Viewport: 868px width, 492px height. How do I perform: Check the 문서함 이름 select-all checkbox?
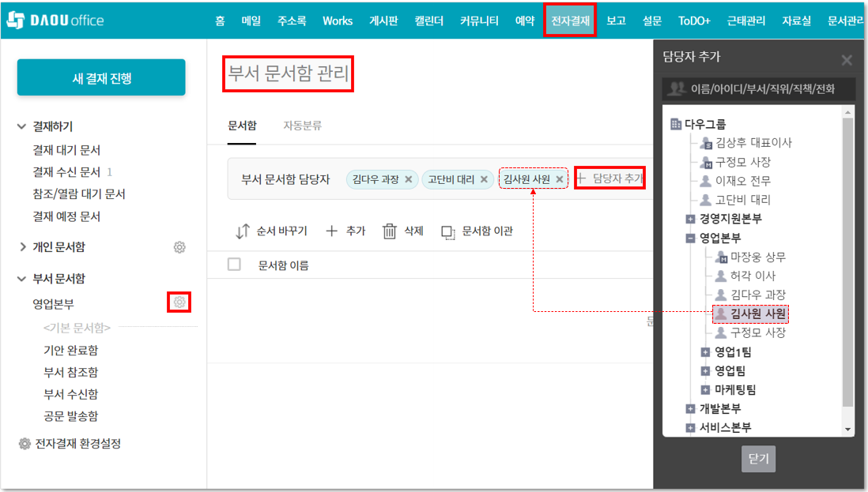point(234,265)
